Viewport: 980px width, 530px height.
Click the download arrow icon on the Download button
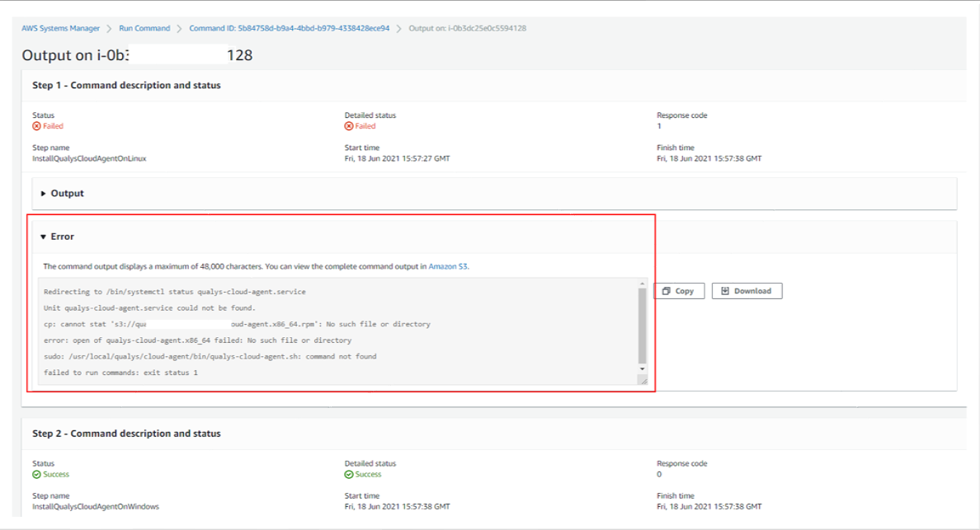pos(726,290)
